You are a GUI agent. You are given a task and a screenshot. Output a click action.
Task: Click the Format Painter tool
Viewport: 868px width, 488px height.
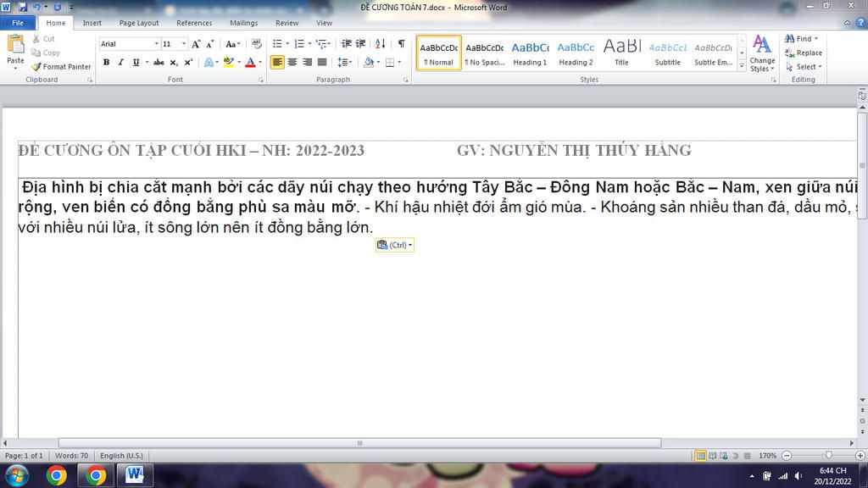61,67
